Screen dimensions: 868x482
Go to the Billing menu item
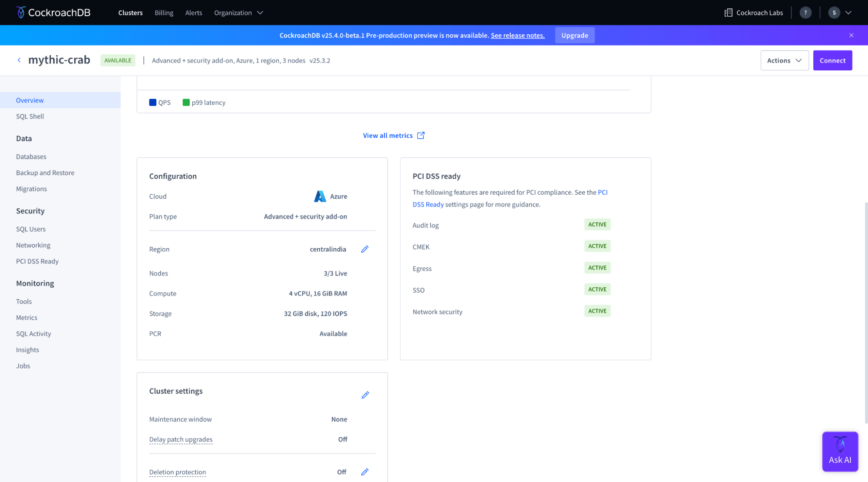164,13
